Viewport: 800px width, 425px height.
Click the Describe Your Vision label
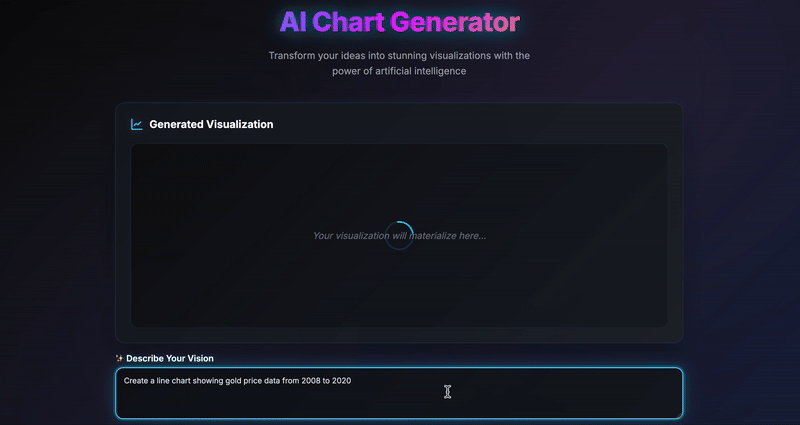coord(170,358)
